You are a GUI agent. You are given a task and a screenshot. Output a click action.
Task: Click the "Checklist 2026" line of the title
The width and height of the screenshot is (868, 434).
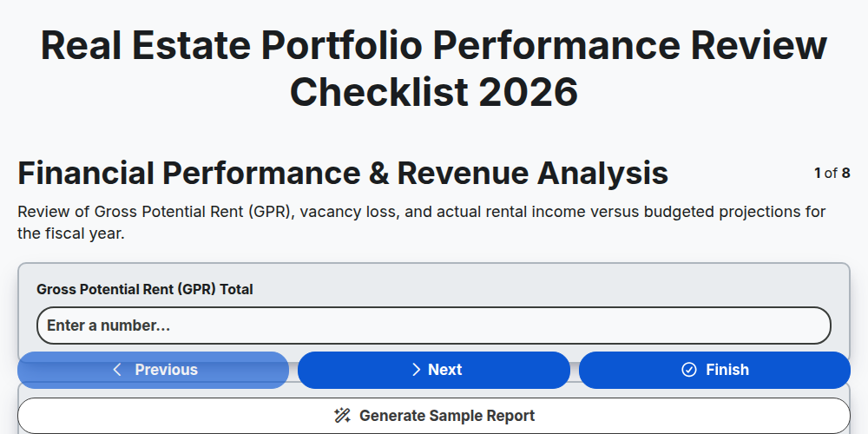[434, 92]
